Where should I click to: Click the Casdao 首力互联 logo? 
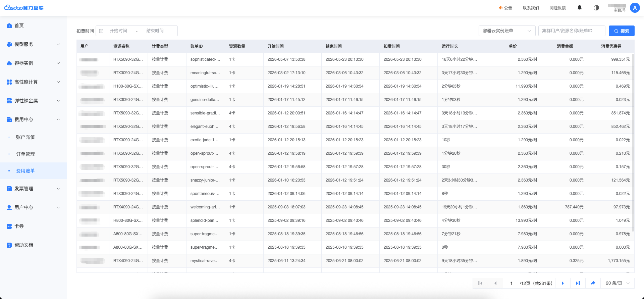(x=24, y=8)
